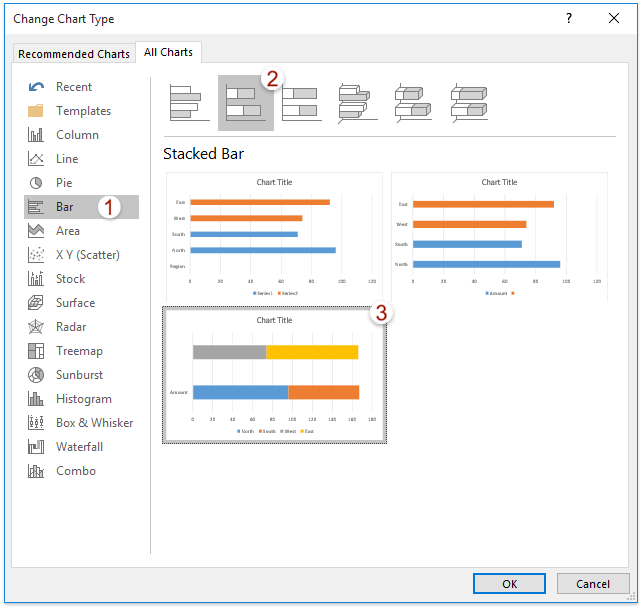This screenshot has height=609, width=644.
Task: Open the Combo chart category
Action: click(75, 471)
